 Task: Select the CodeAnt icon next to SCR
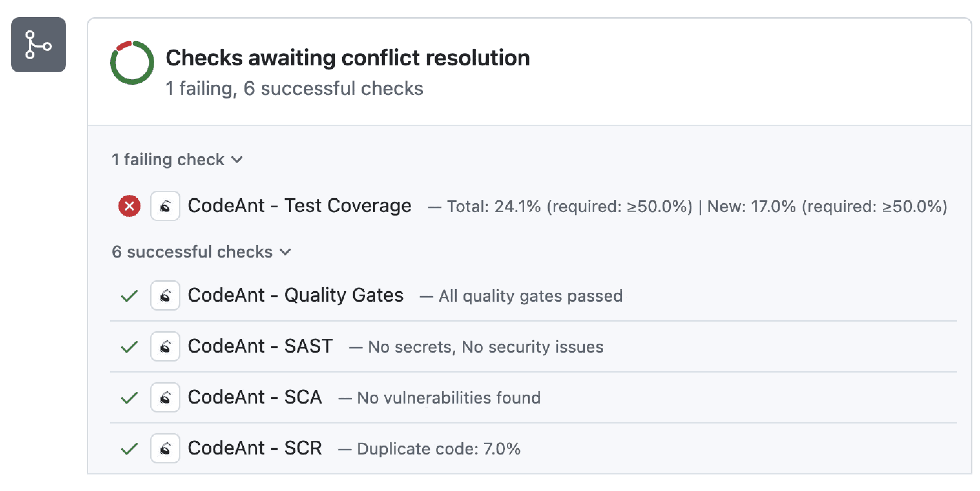pos(165,448)
